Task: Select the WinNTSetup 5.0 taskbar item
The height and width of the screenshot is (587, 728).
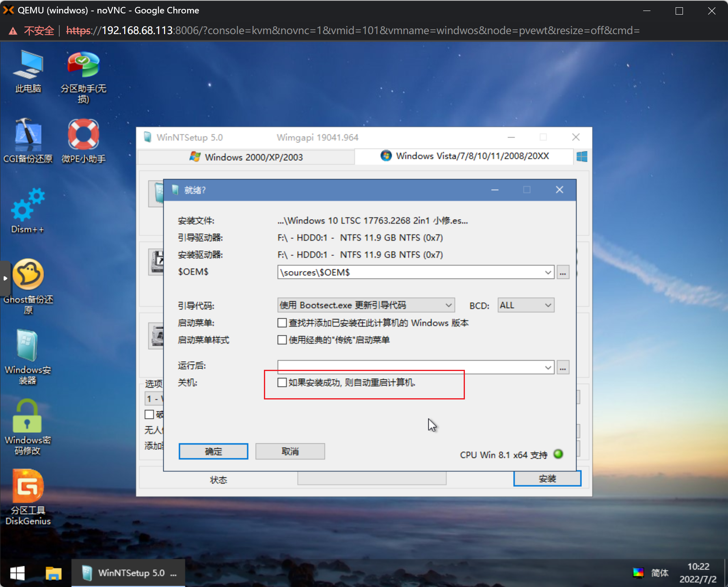Action: click(128, 573)
